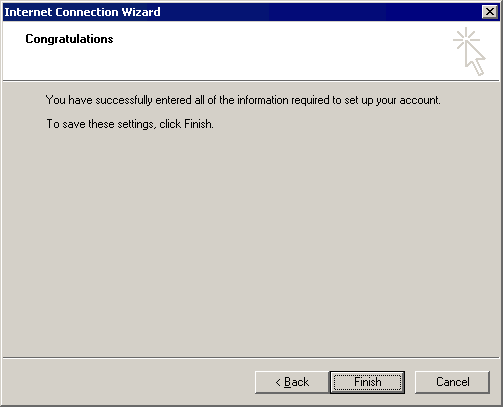Click the wizard cursor arrow icon
The width and height of the screenshot is (503, 407).
point(476,59)
